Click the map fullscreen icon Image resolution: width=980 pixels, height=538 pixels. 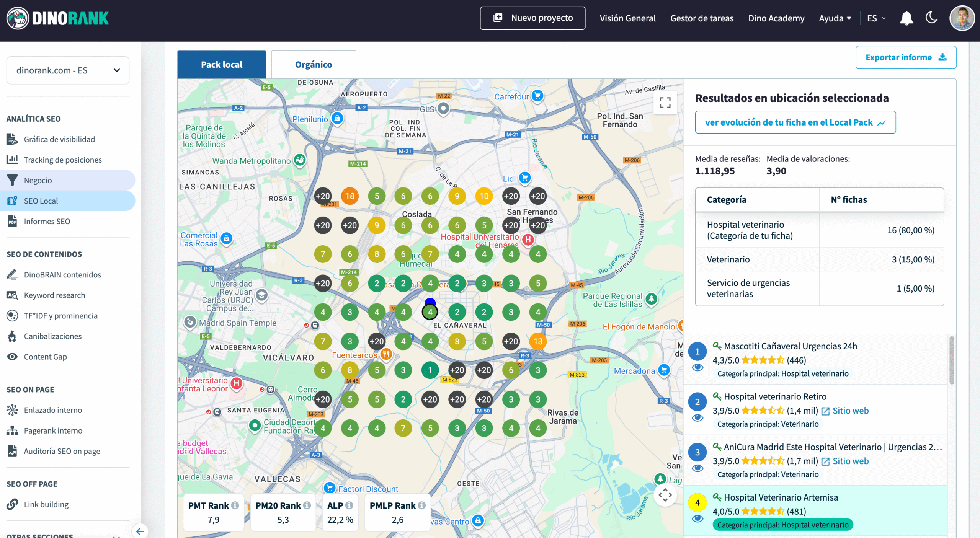tap(665, 102)
